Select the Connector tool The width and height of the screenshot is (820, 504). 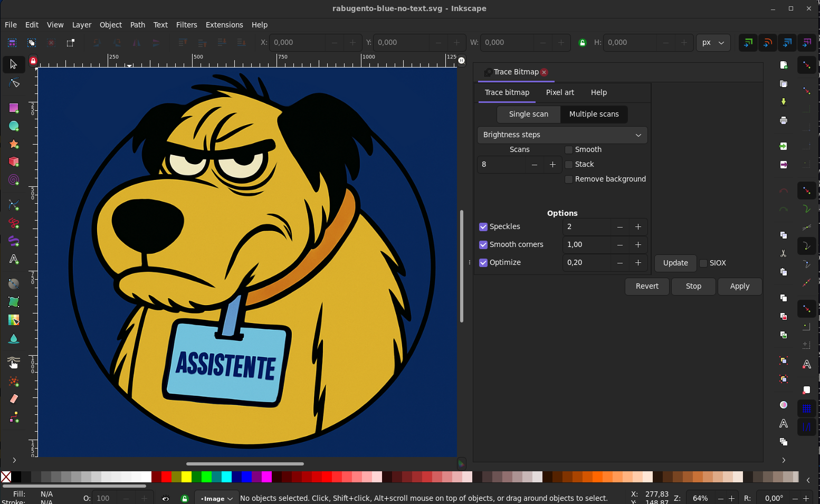[x=14, y=417]
